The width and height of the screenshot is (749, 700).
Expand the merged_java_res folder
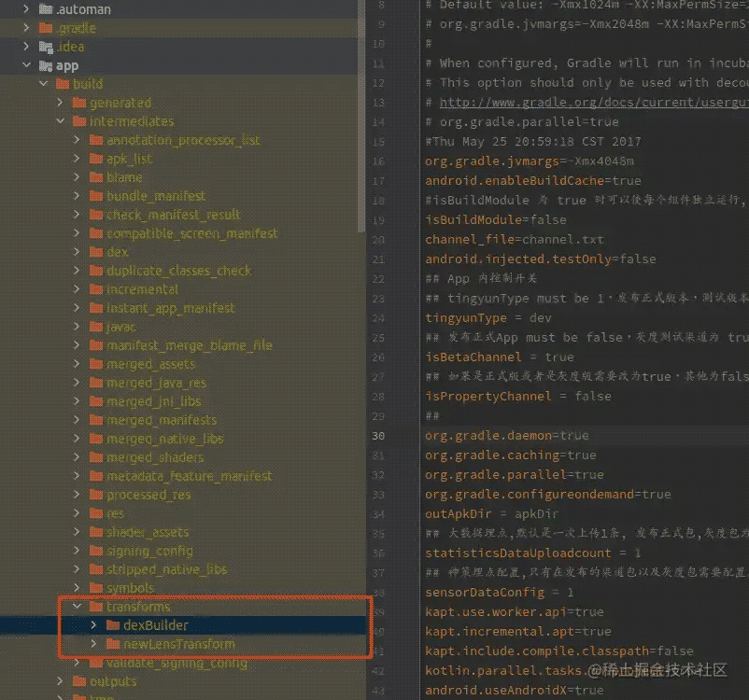pos(77,383)
